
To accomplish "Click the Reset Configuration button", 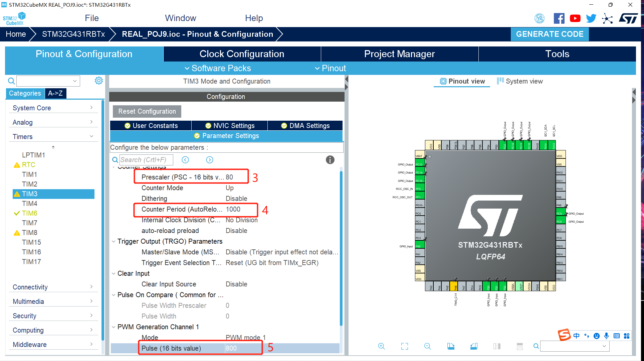I will (147, 111).
